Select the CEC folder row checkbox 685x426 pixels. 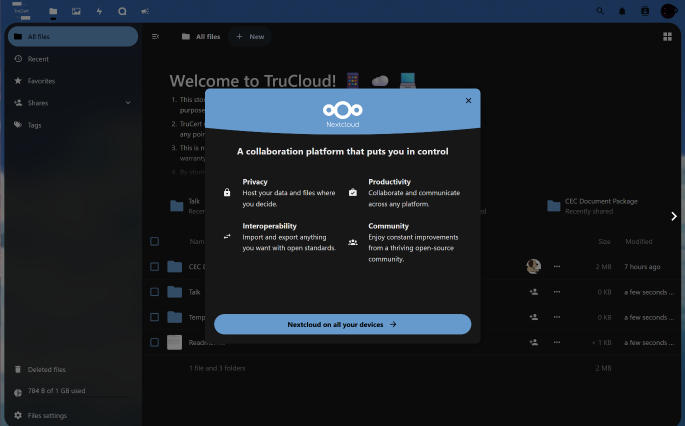[x=155, y=267]
